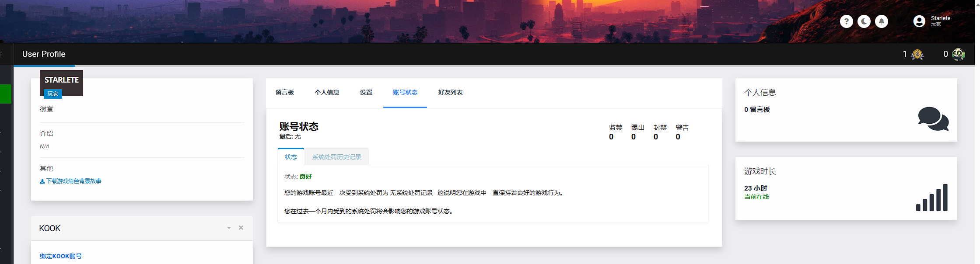Click the 警告 count

[x=678, y=137]
